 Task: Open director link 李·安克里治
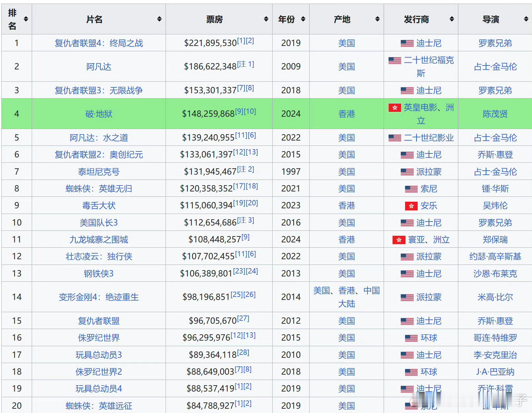495,355
